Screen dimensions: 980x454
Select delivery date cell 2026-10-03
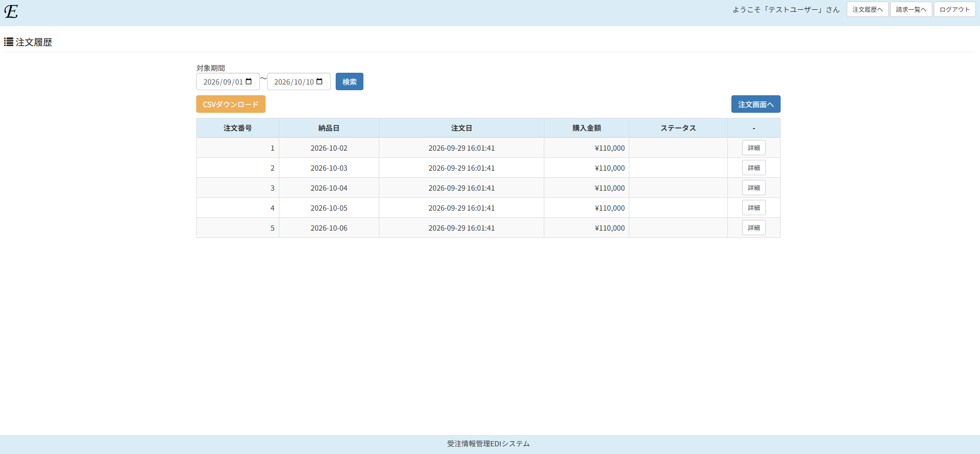coord(329,168)
